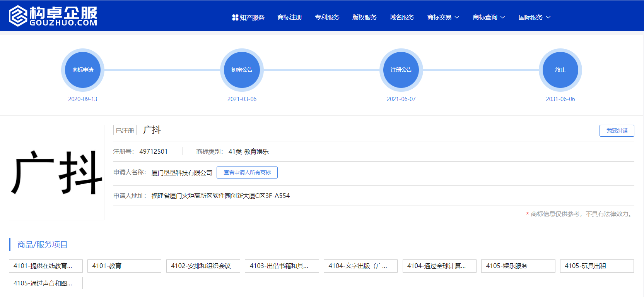Go to 专利服务 in navigation
This screenshot has height=297, width=644.
point(327,17)
